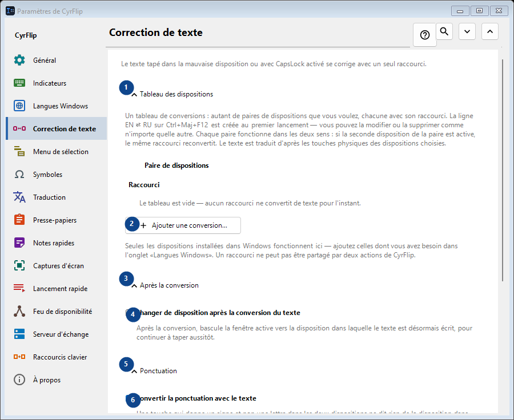The height and width of the screenshot is (420, 514).
Task: Open the À propos info icon
Action: pos(19,379)
